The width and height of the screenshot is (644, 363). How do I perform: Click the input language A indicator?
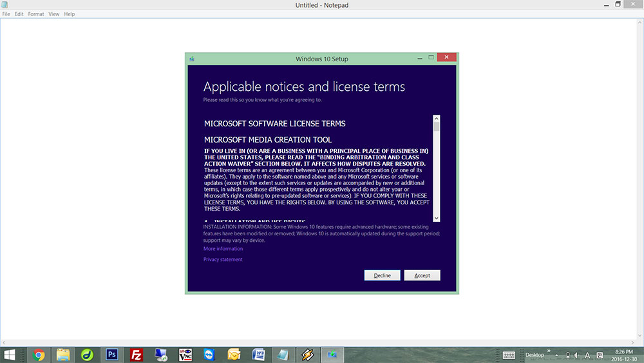click(587, 355)
